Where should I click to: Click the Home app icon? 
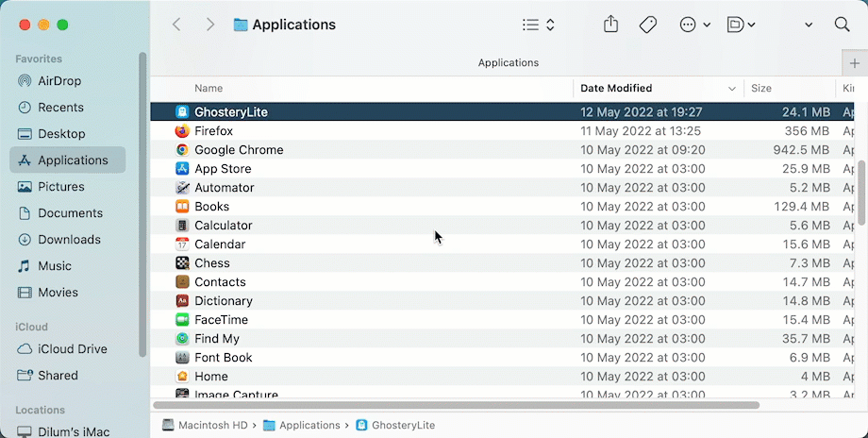[x=182, y=376]
